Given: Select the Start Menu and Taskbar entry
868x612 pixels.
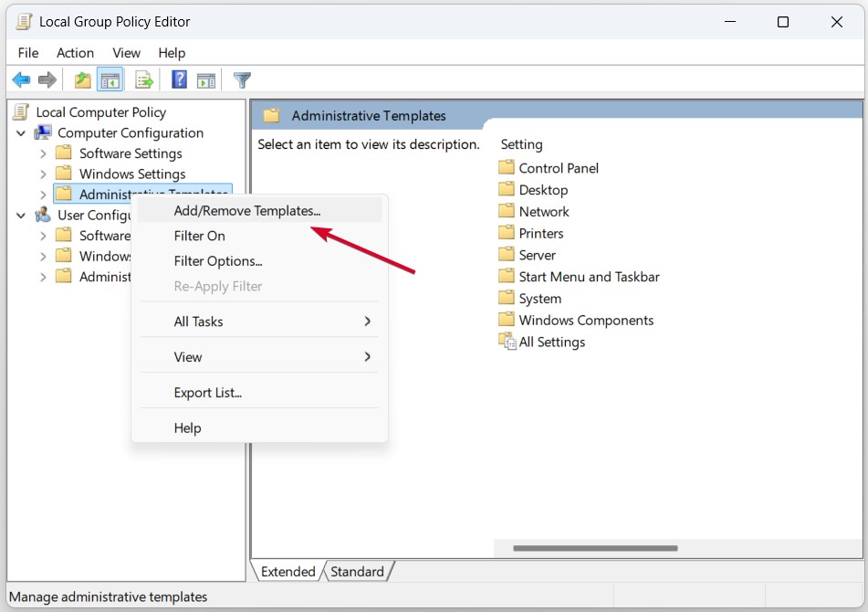Looking at the screenshot, I should [589, 277].
